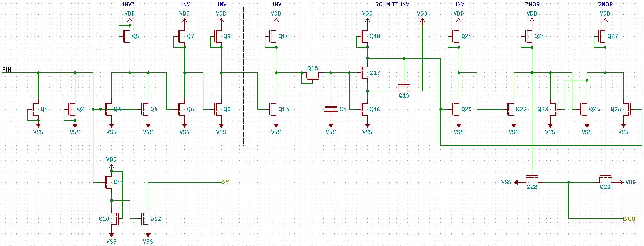Select the Q2 transistor symbol
This screenshot has height=246, width=644.
72,109
